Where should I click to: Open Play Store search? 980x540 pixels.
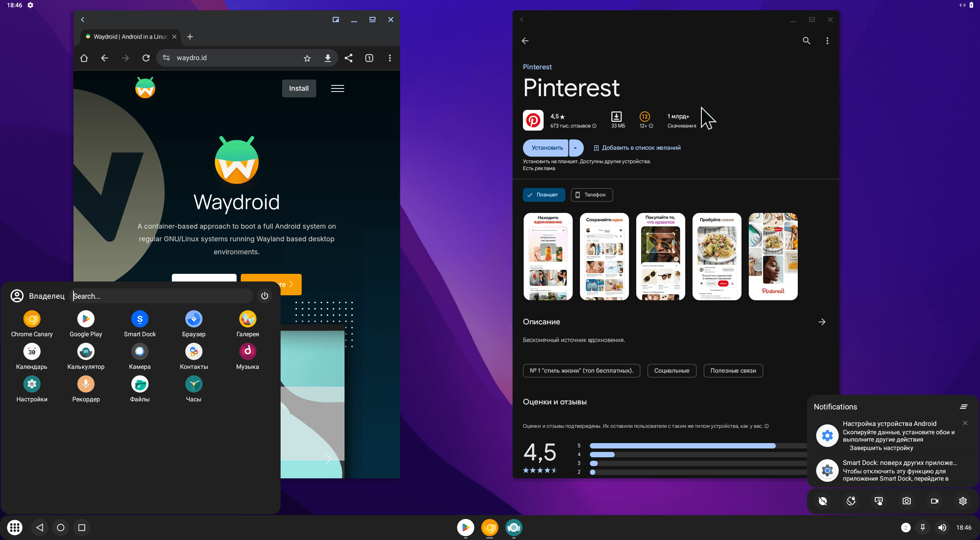coord(806,41)
